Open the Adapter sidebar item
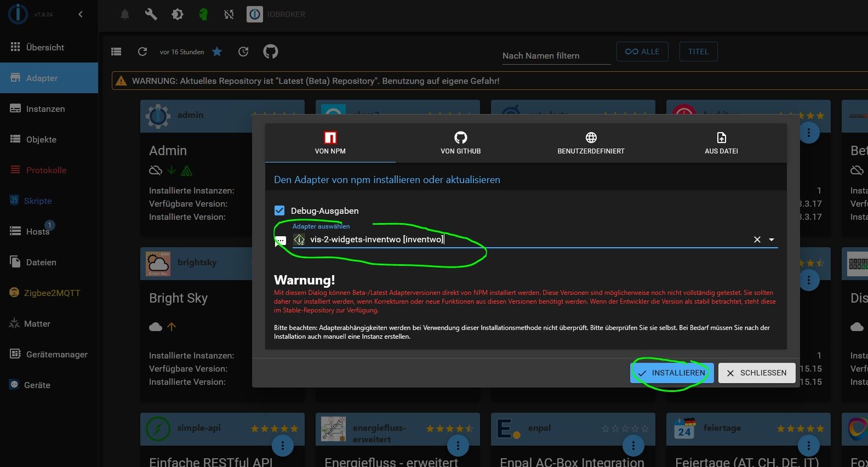 coord(49,78)
